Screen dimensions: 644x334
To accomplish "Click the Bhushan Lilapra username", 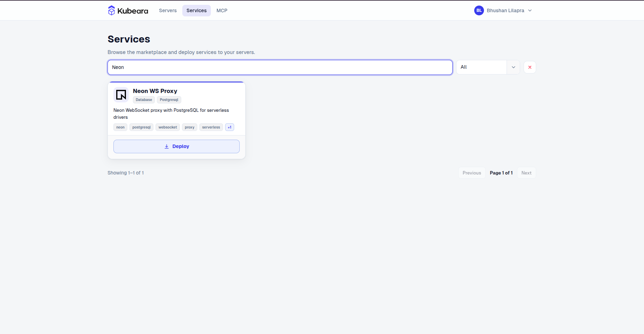I will pyautogui.click(x=506, y=10).
